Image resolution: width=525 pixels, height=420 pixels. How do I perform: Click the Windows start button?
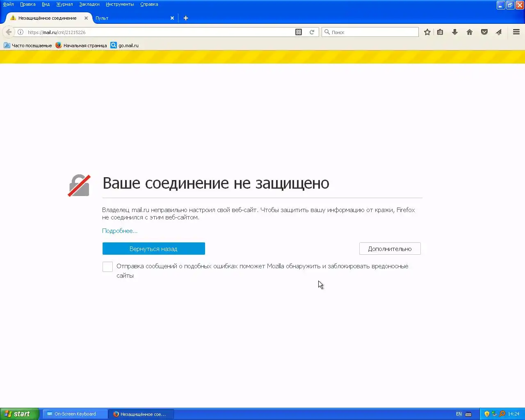pyautogui.click(x=19, y=414)
